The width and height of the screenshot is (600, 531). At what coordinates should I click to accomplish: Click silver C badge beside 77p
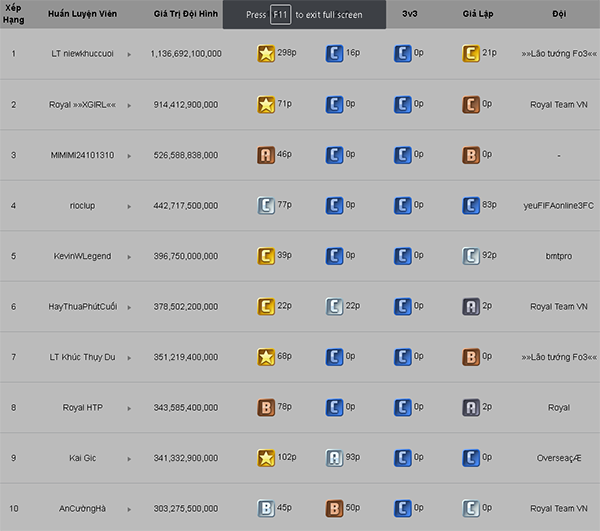[266, 205]
